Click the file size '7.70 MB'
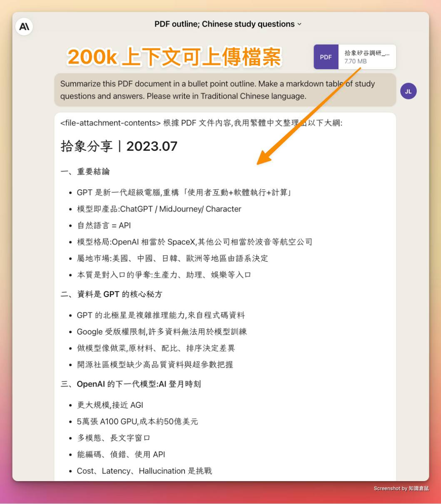The height and width of the screenshot is (504, 441). point(356,61)
